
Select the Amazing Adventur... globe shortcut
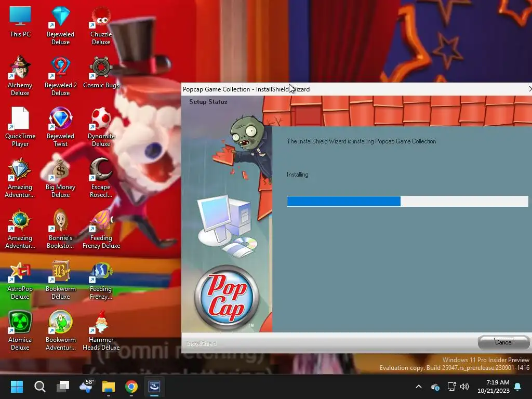click(x=20, y=229)
